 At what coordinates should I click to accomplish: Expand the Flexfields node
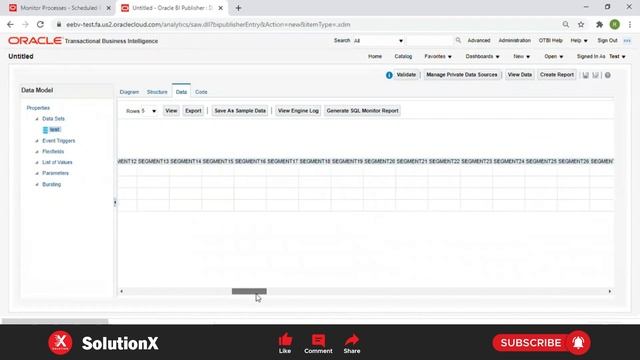click(x=37, y=151)
